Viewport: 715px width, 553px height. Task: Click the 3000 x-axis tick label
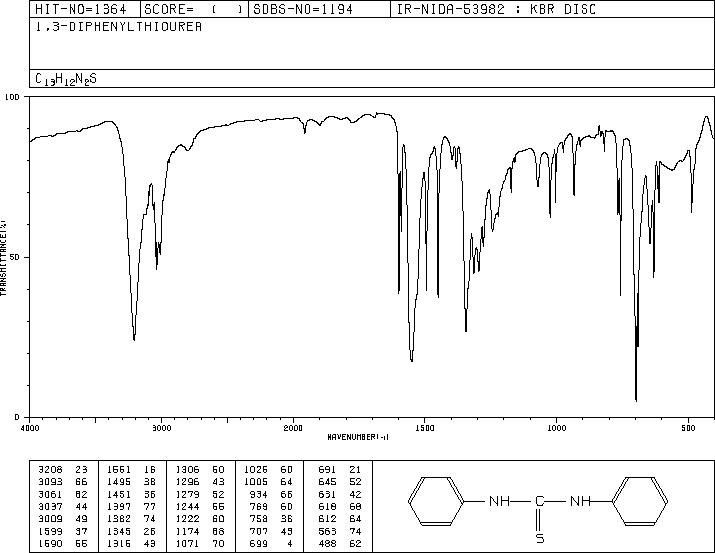[161, 428]
